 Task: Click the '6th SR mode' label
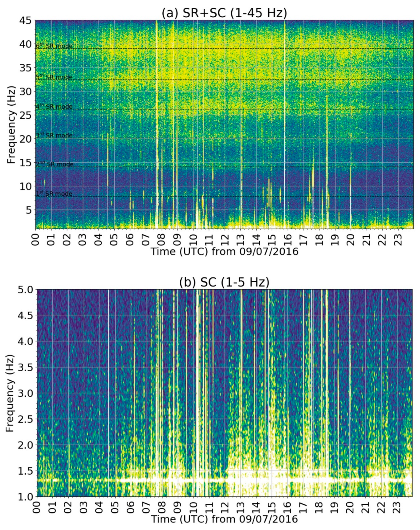54,46
